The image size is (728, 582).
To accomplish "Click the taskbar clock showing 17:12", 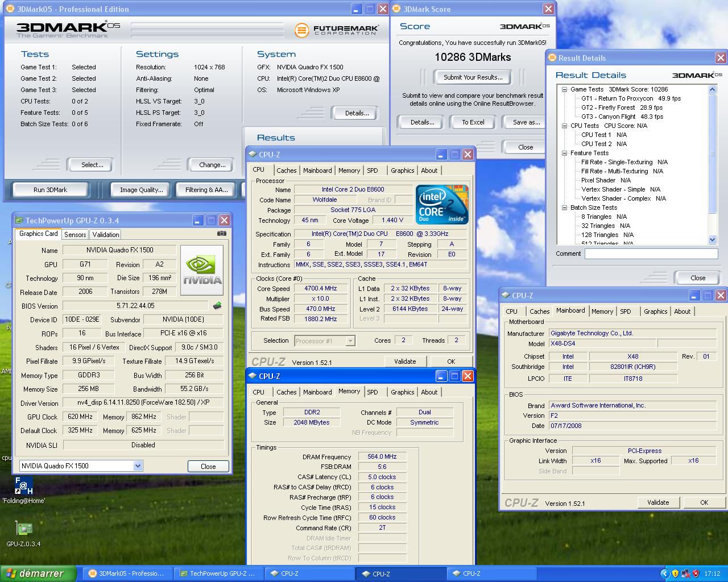I will click(x=712, y=573).
